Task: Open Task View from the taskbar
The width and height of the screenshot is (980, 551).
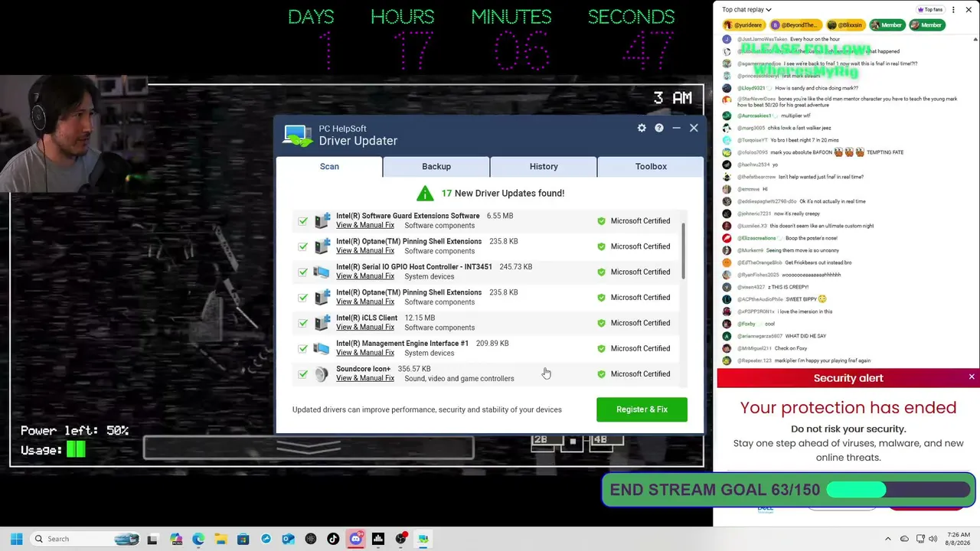Action: pos(152,539)
